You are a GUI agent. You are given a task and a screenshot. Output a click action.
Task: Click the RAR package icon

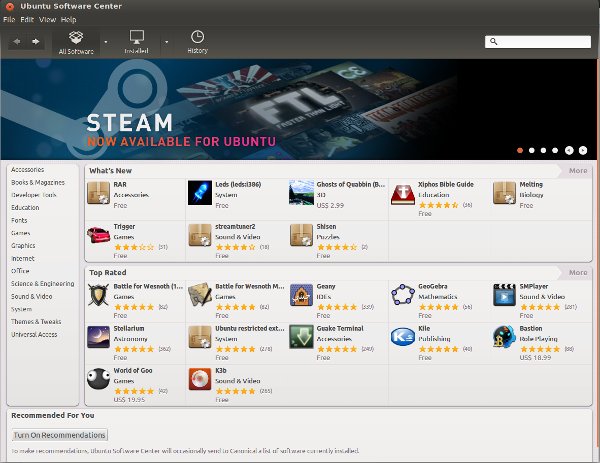click(98, 193)
